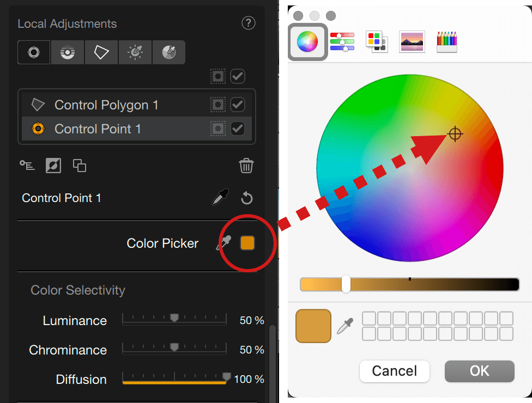Switch to the Pencils tab

(447, 42)
